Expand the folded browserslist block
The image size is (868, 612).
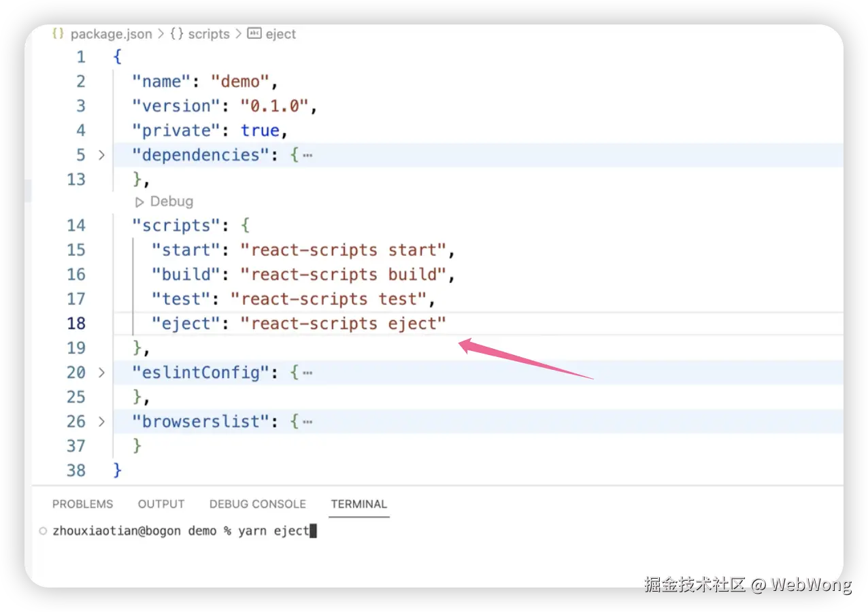click(x=101, y=422)
